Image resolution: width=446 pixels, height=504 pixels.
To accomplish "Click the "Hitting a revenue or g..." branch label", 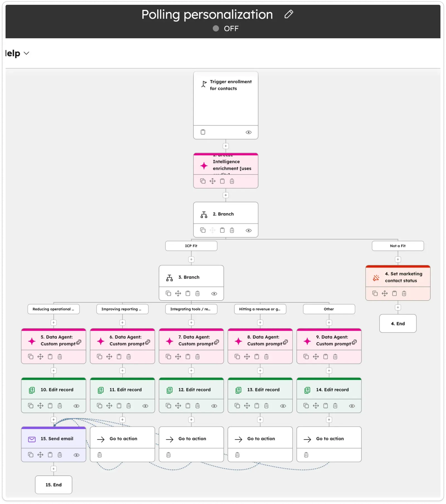I will coord(260,309).
